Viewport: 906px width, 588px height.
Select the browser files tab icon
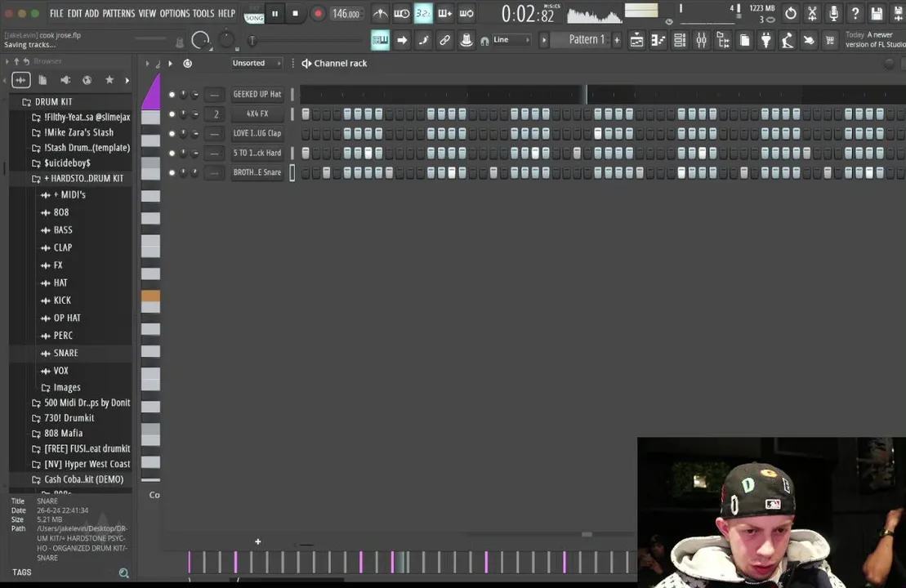click(x=42, y=80)
